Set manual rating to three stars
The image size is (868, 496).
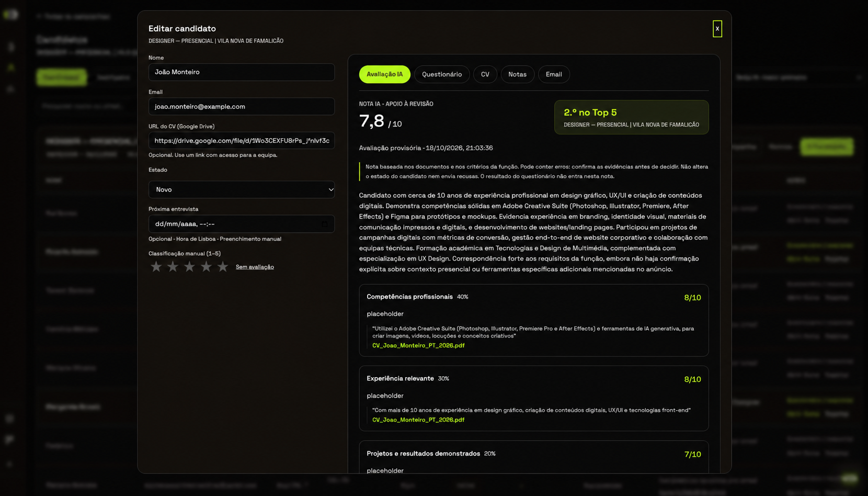189,267
